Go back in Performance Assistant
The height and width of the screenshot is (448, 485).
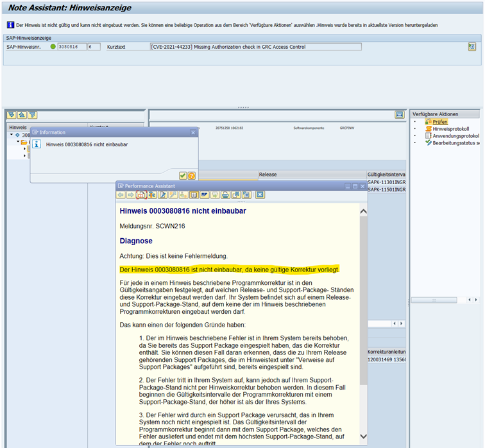coord(121,194)
